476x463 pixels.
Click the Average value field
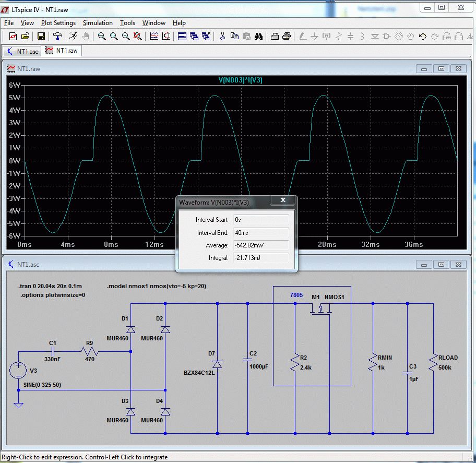(x=260, y=245)
